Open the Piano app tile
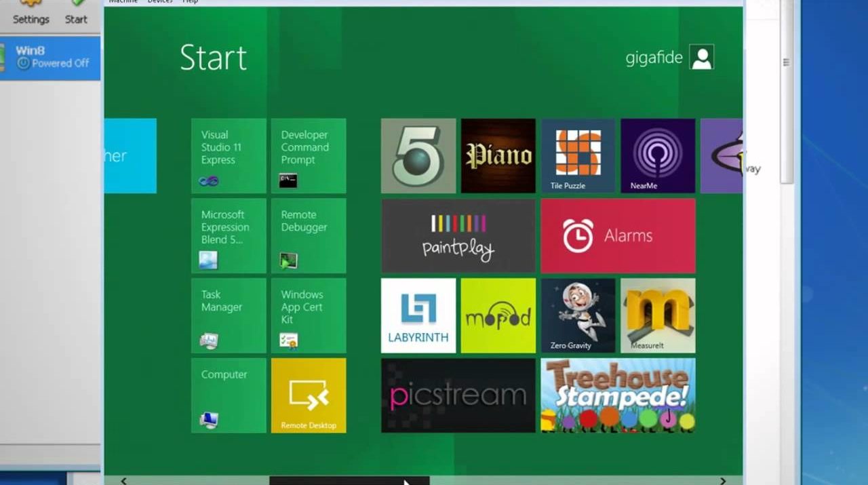868x485 pixels. pos(498,156)
